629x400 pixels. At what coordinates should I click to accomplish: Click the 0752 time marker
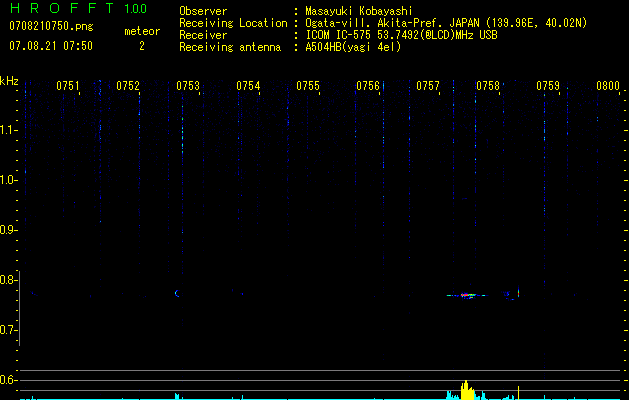128,86
